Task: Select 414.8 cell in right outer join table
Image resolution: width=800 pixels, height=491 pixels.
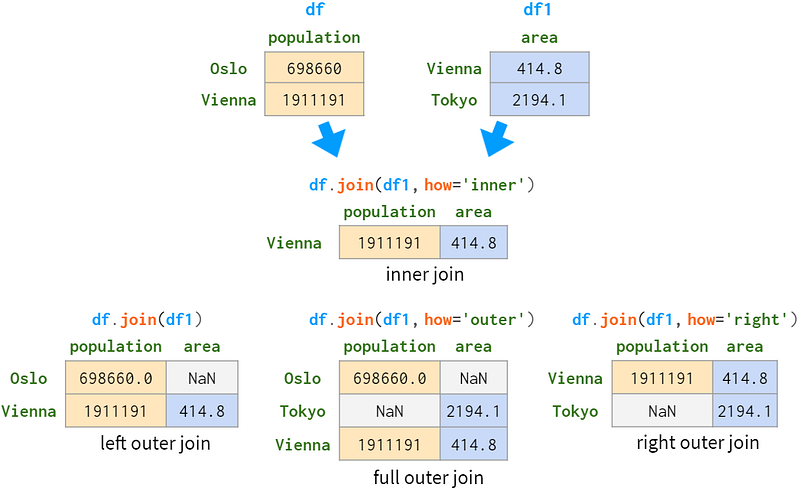Action: pyautogui.click(x=745, y=378)
